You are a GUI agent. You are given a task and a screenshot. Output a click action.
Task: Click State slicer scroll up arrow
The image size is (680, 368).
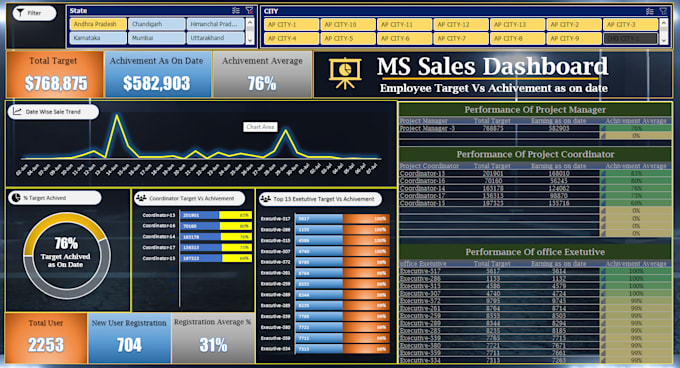click(x=250, y=22)
